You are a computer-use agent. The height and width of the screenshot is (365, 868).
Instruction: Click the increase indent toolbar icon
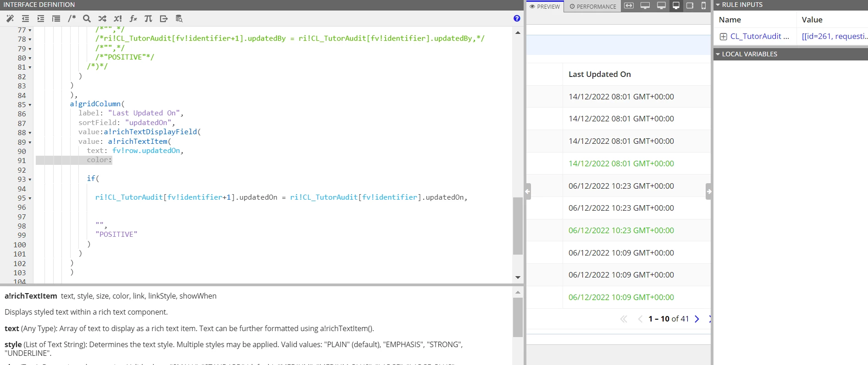41,19
